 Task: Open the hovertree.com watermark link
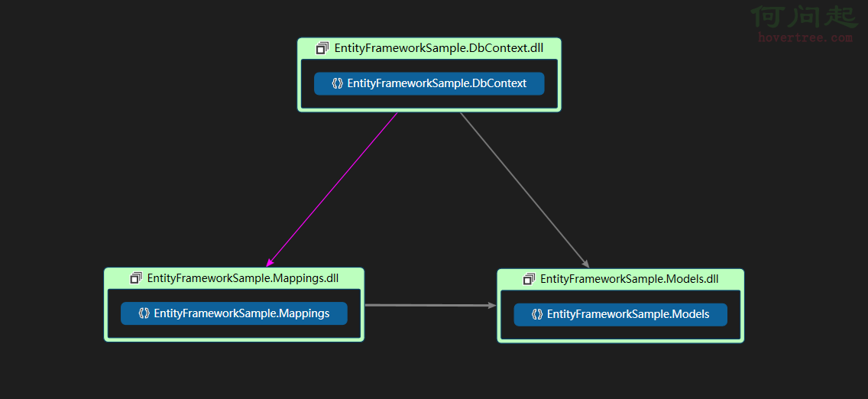[805, 37]
